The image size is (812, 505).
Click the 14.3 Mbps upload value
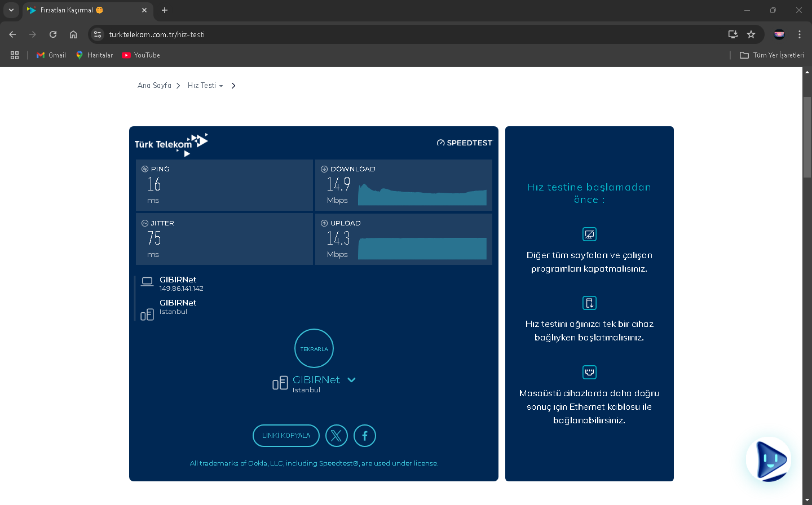338,238
